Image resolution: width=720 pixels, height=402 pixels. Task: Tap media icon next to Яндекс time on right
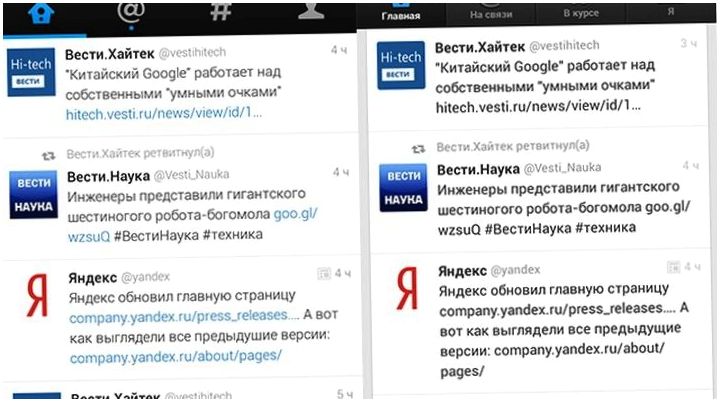(674, 267)
